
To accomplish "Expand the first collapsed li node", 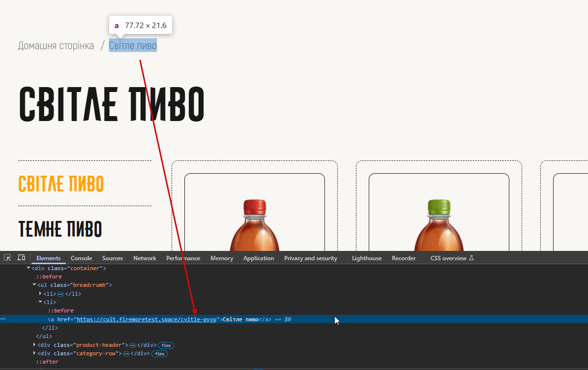I will click(40, 293).
